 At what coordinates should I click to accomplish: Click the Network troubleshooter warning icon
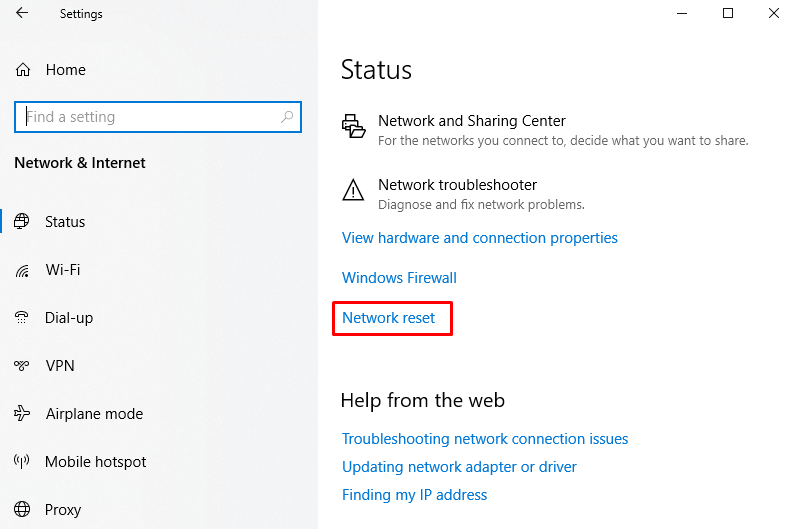tap(353, 190)
